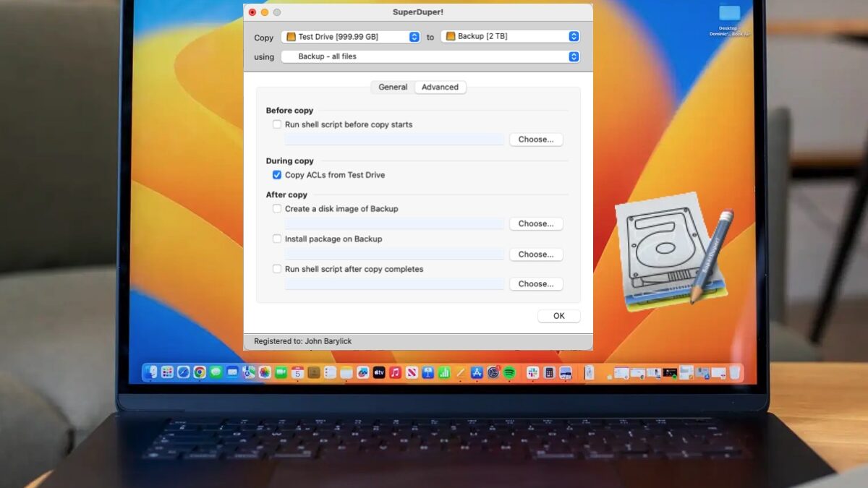Open Photos from the Dock

(x=265, y=372)
